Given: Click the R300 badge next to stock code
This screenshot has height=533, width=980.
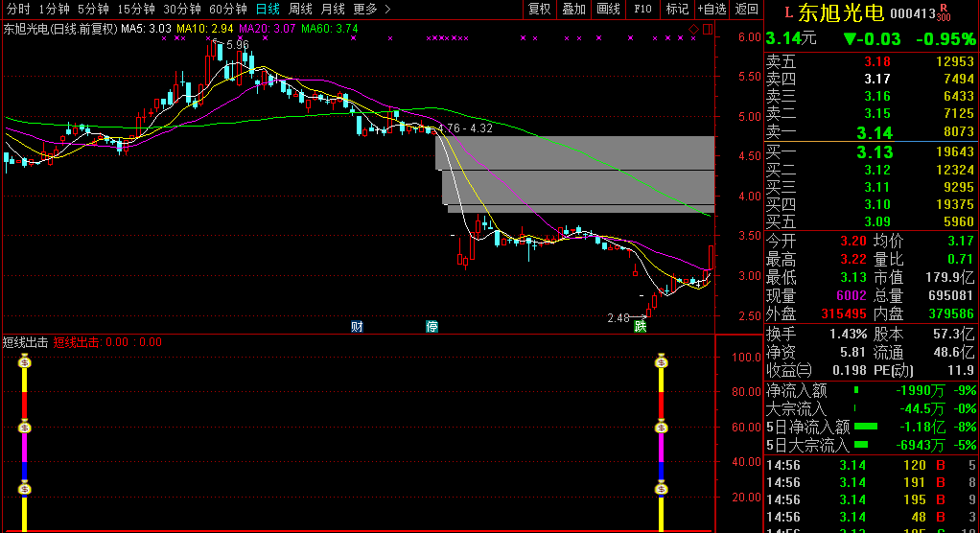Looking at the screenshot, I should point(944,12).
